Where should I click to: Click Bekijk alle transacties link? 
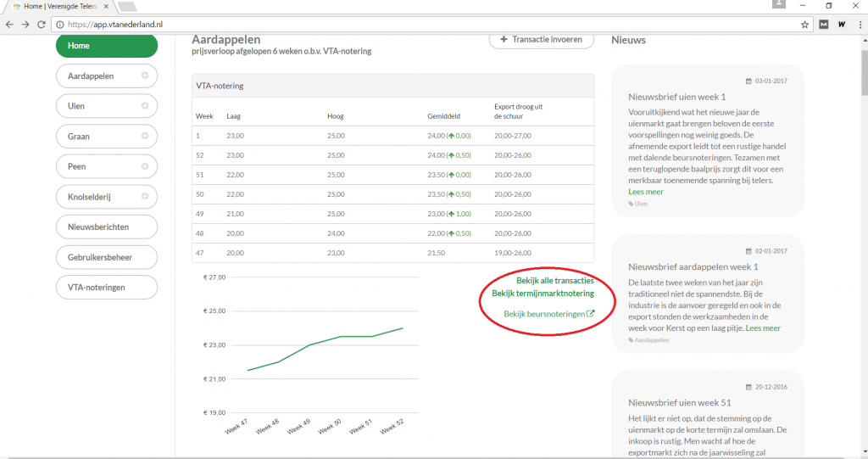pyautogui.click(x=554, y=281)
